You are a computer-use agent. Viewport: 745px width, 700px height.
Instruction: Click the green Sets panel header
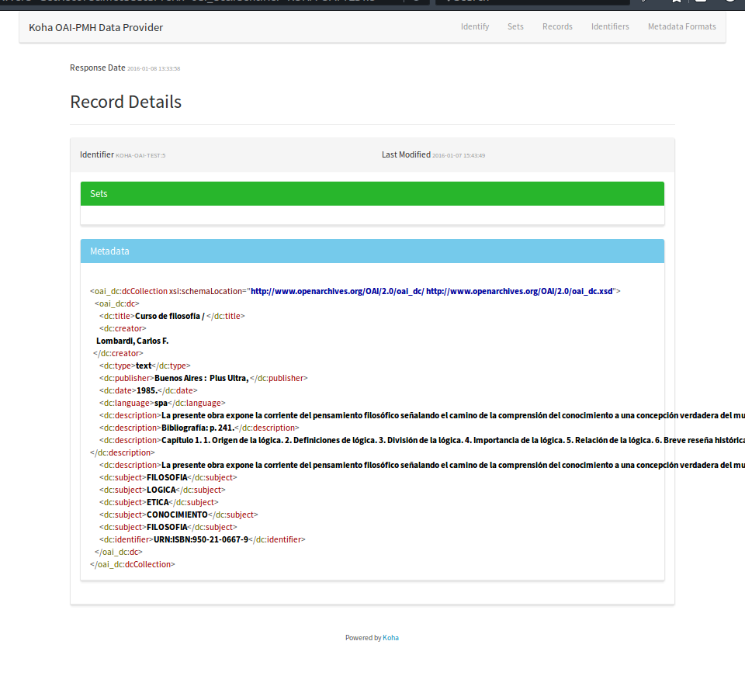tap(372, 194)
